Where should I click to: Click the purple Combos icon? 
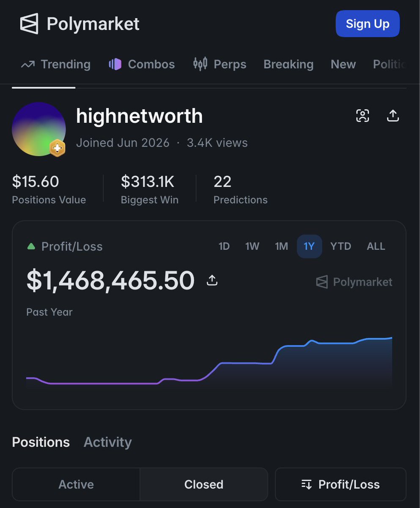(115, 64)
